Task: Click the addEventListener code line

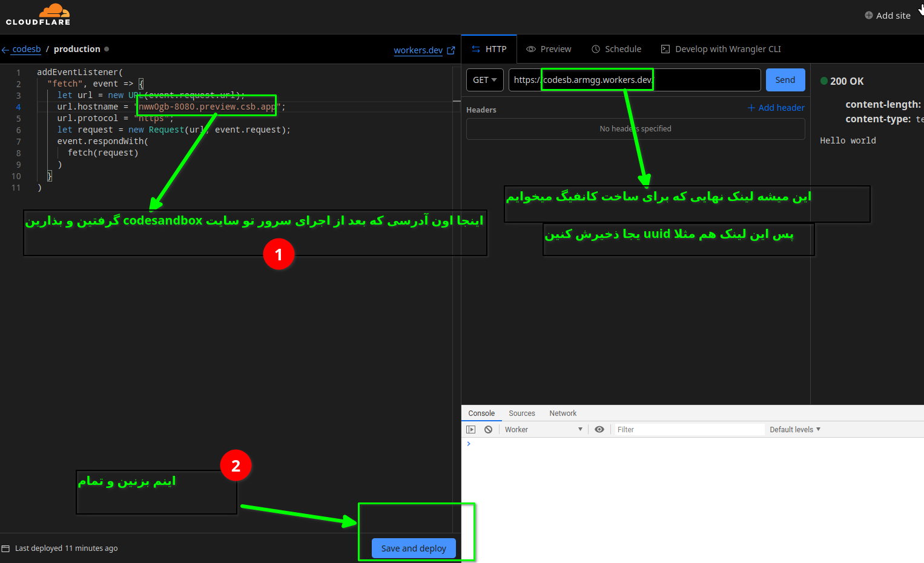Action: tap(80, 72)
